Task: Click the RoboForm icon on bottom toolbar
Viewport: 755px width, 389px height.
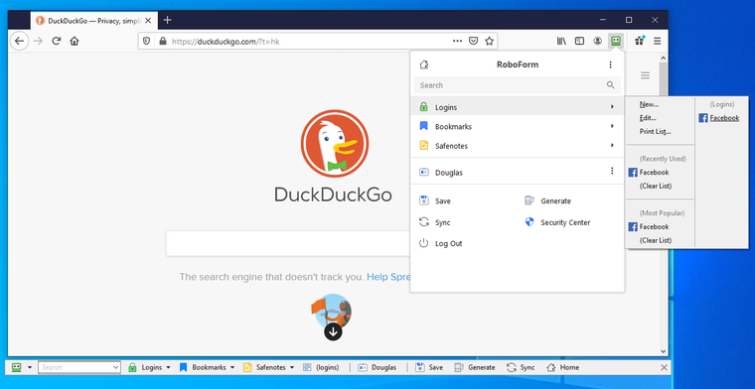Action: tap(17, 367)
